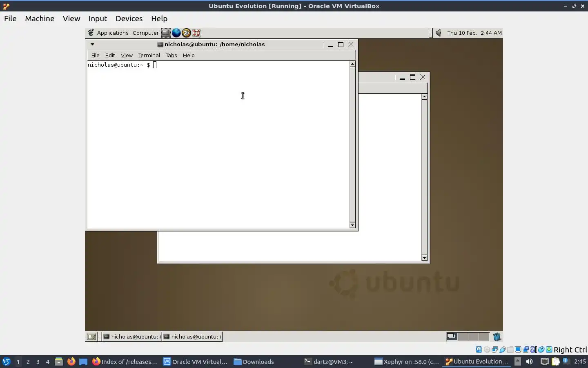Click the VirtualBox hard disk activity icon
Image resolution: width=588 pixels, height=368 pixels.
pos(479,350)
